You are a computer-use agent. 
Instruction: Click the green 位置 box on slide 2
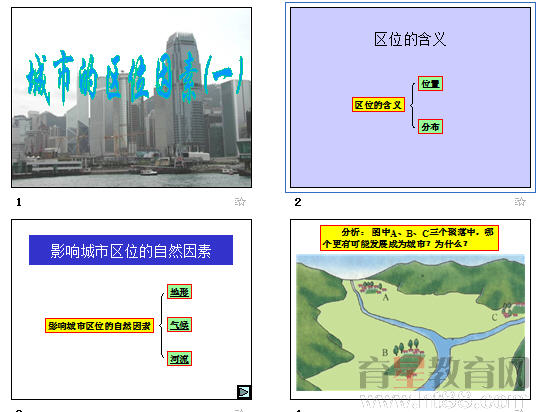430,83
